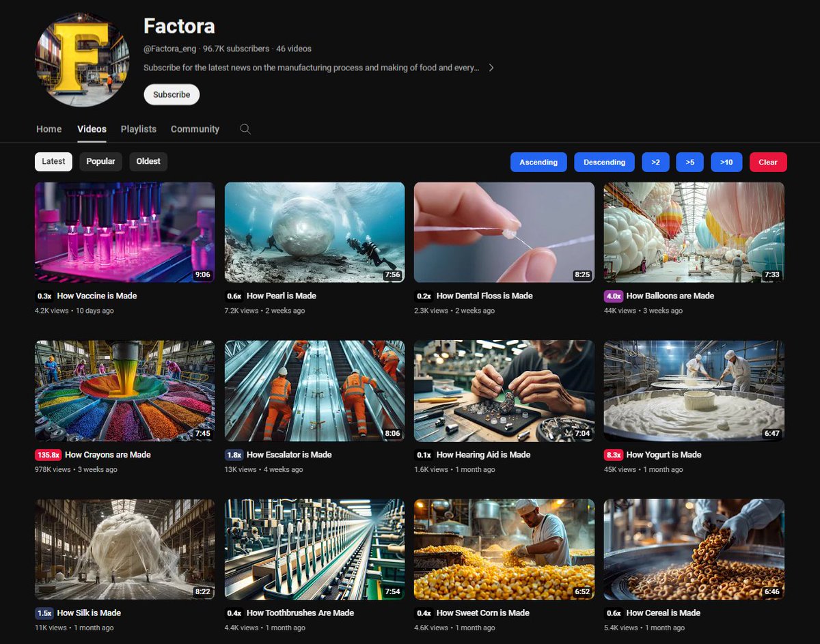The height and width of the screenshot is (644, 820).
Task: Open the How Crayons are Made thumbnail
Action: point(125,391)
